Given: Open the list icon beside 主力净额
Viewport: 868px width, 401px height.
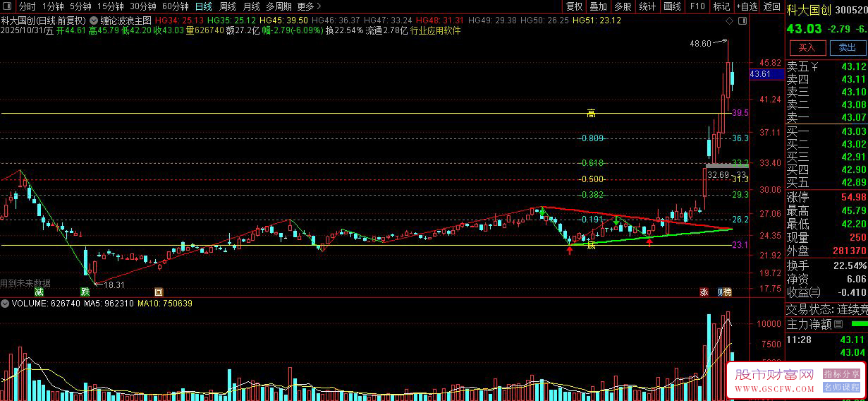Looking at the screenshot, I should [x=838, y=325].
